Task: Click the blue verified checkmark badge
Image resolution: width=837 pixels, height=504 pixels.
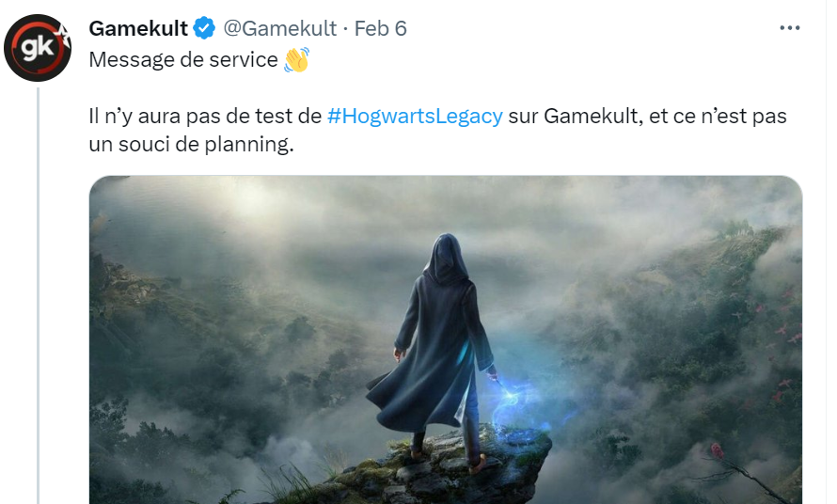Action: pyautogui.click(x=204, y=28)
